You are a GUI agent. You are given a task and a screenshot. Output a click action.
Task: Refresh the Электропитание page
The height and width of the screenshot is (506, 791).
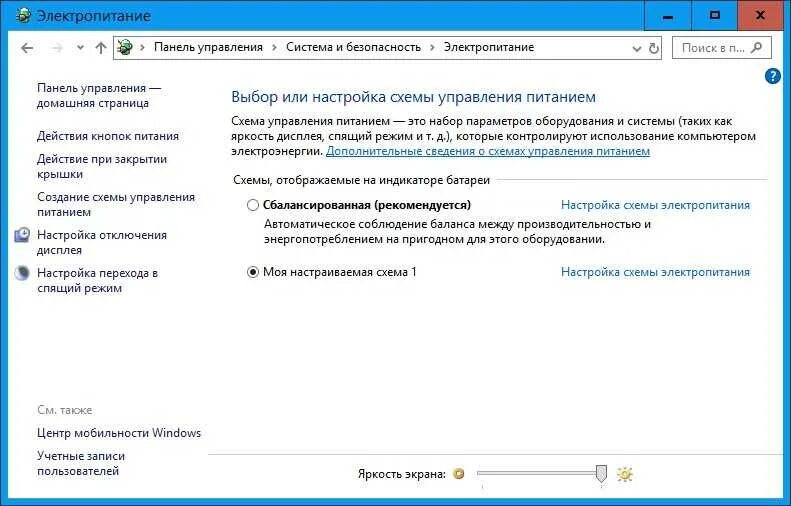pyautogui.click(x=654, y=48)
